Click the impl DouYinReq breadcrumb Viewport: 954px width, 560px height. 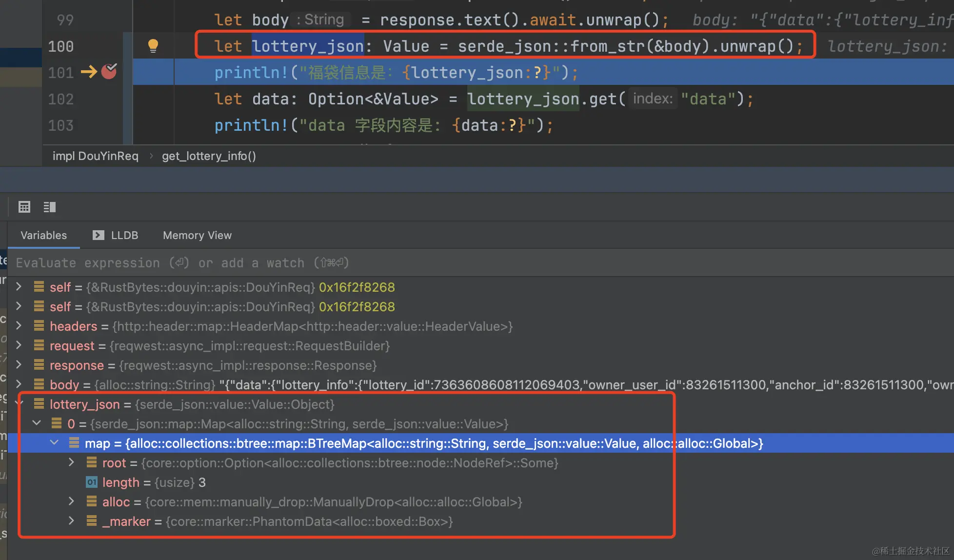pos(95,156)
